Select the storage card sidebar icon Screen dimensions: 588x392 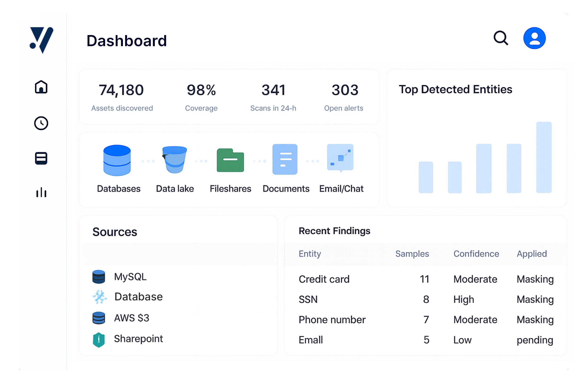click(41, 158)
